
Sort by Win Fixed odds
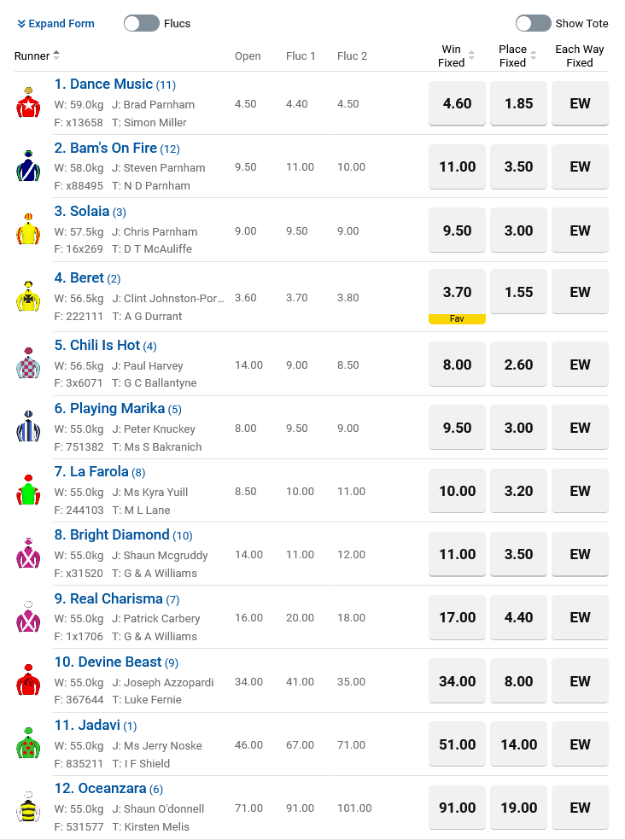click(x=471, y=56)
